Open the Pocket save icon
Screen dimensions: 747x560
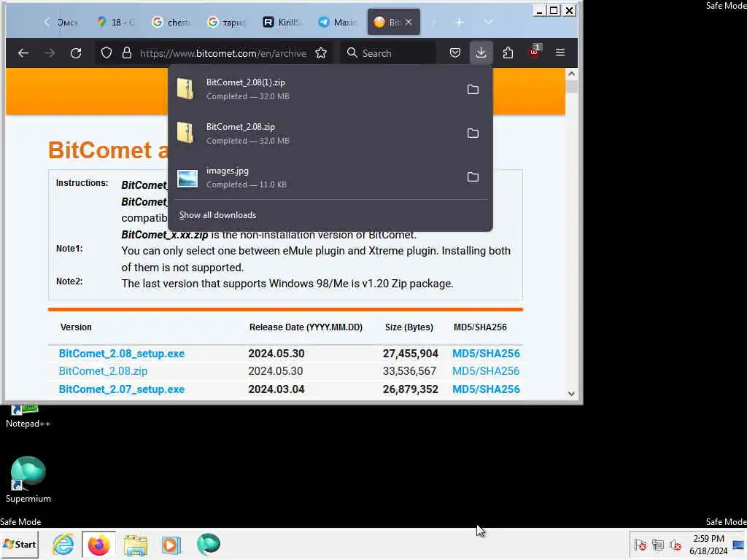(455, 52)
